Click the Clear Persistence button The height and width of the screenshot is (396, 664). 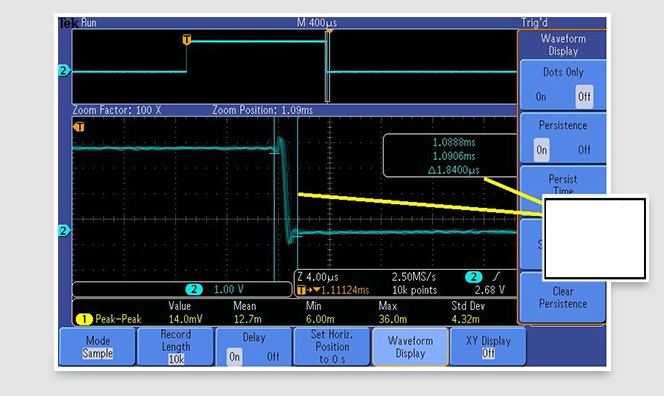click(563, 297)
